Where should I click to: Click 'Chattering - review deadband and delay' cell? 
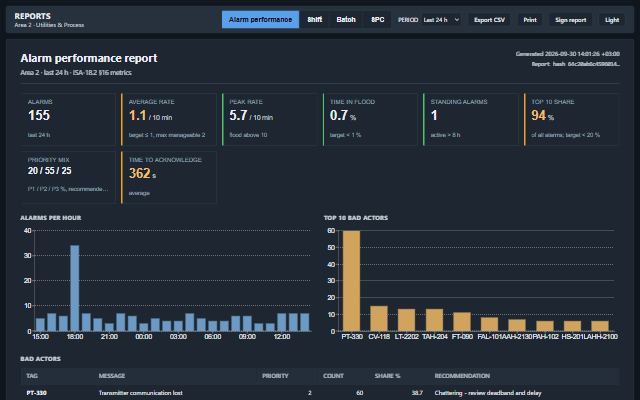[x=488, y=393]
